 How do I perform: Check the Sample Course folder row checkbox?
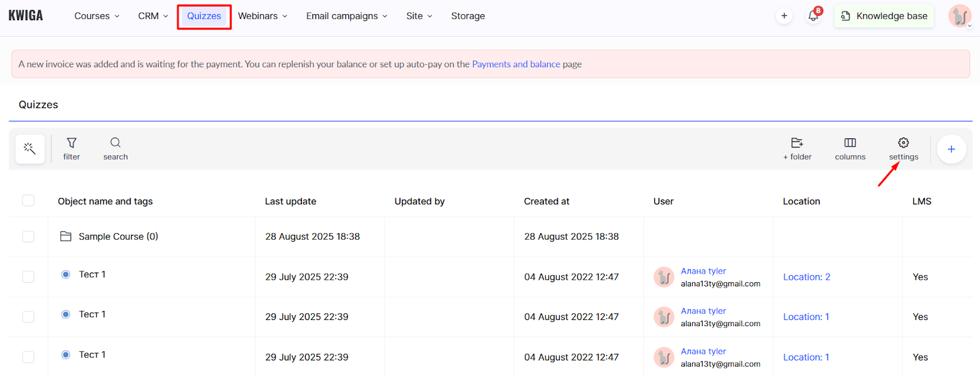[x=28, y=237]
